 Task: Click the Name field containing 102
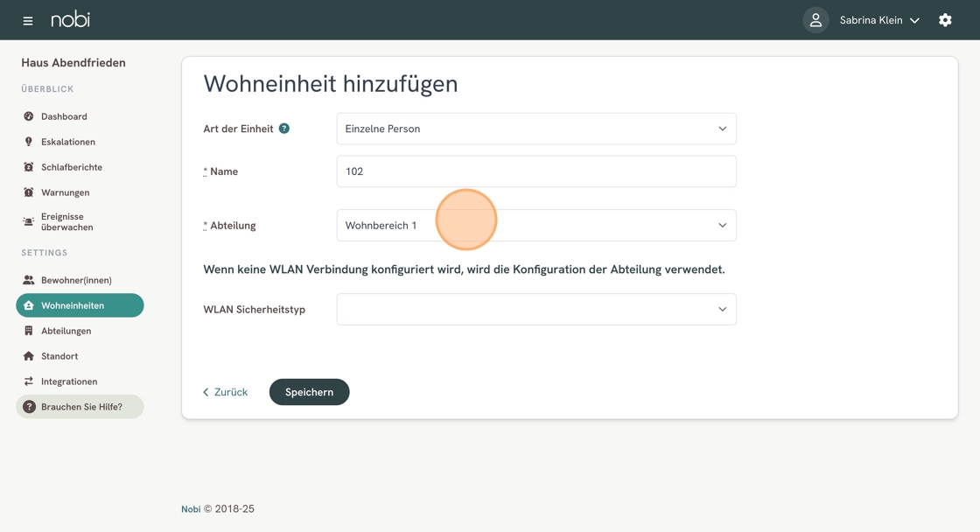tap(536, 171)
